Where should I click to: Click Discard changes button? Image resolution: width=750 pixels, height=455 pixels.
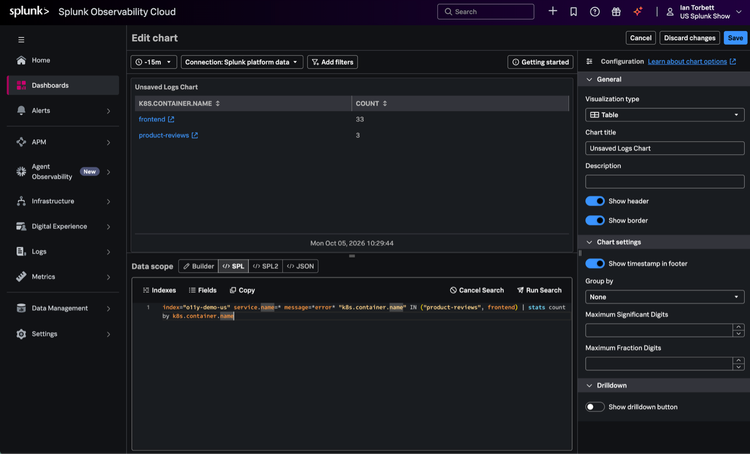coord(689,38)
